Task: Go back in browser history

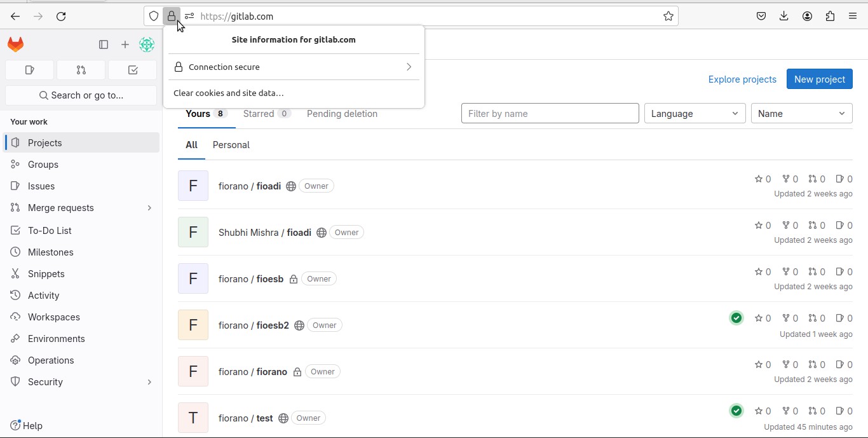Action: click(15, 17)
